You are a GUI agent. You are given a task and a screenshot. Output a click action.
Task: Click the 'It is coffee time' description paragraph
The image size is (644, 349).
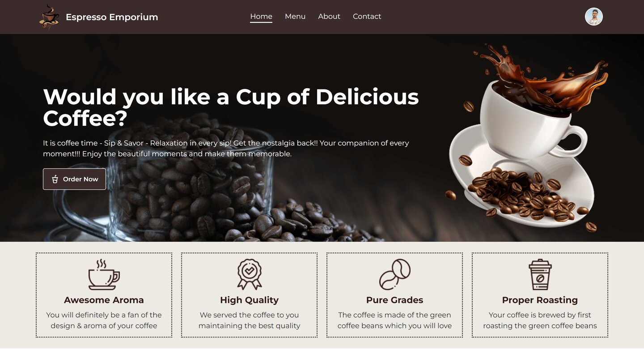[226, 149]
